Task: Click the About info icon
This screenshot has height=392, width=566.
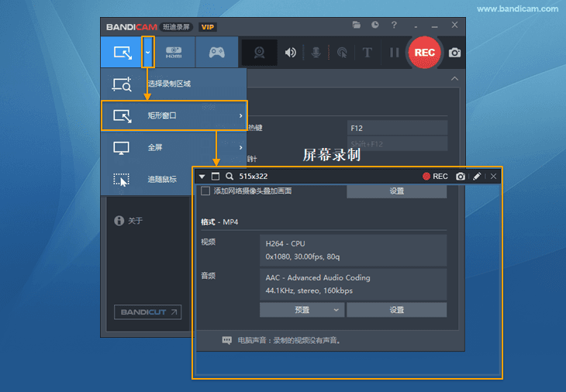Action: [x=119, y=221]
